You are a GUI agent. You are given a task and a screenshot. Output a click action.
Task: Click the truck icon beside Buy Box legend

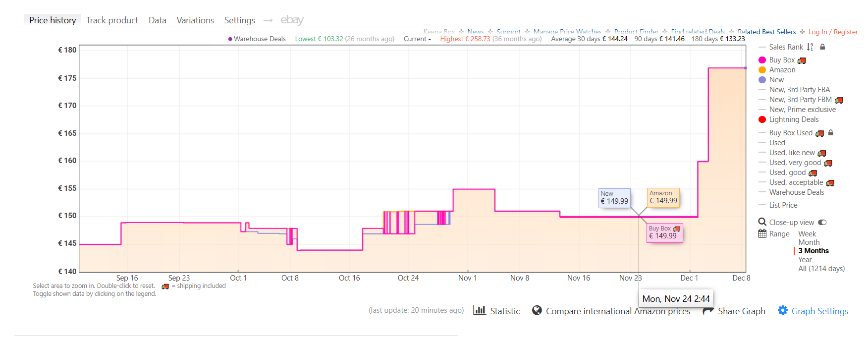pyautogui.click(x=802, y=60)
